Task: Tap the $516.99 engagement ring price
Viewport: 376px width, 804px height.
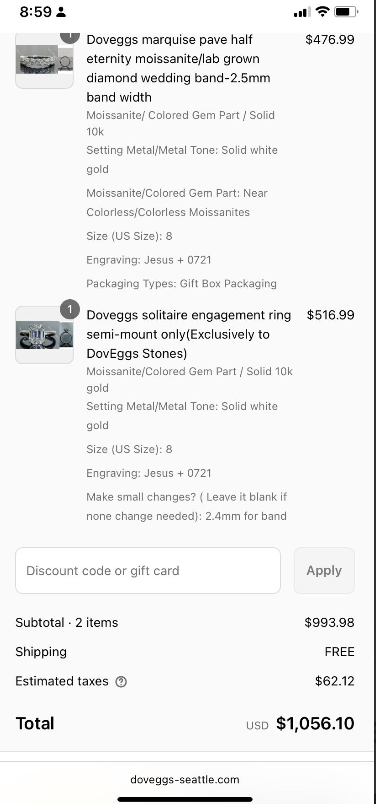Action: 330,315
